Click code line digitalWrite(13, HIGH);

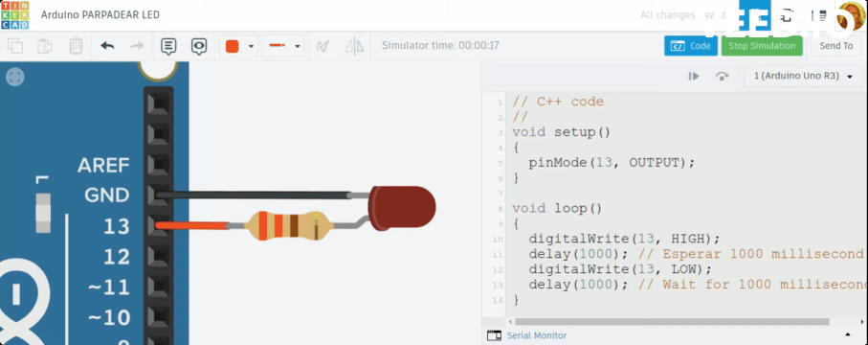coord(624,239)
